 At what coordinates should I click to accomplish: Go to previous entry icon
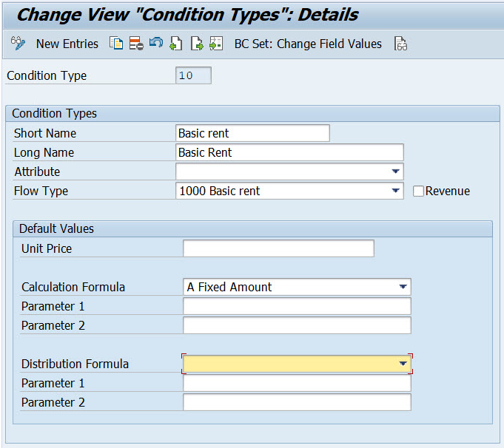tap(176, 44)
